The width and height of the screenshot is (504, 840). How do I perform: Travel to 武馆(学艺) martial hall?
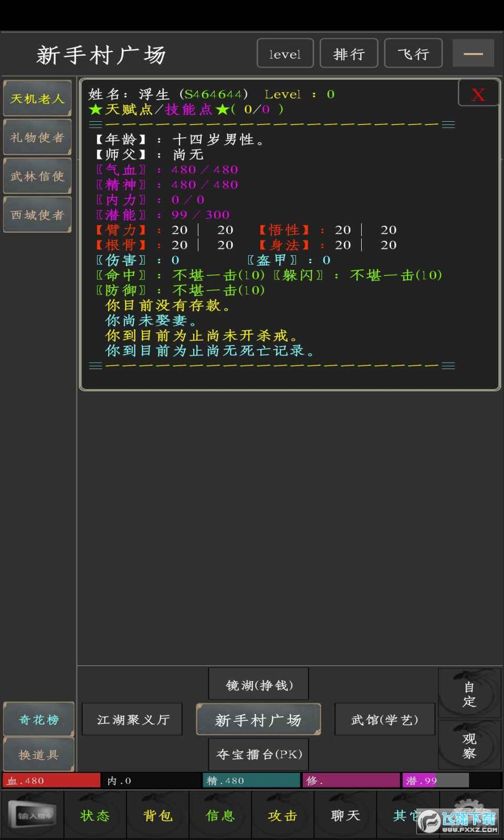pyautogui.click(x=384, y=719)
